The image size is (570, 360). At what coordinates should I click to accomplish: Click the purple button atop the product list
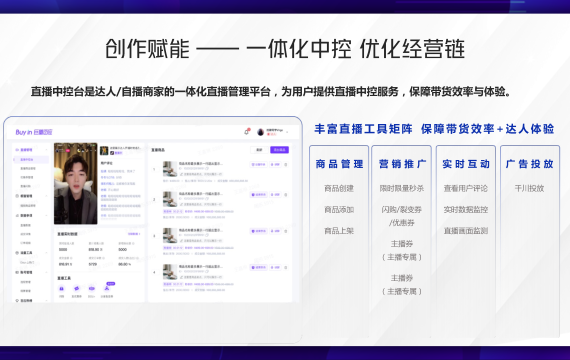[279, 150]
